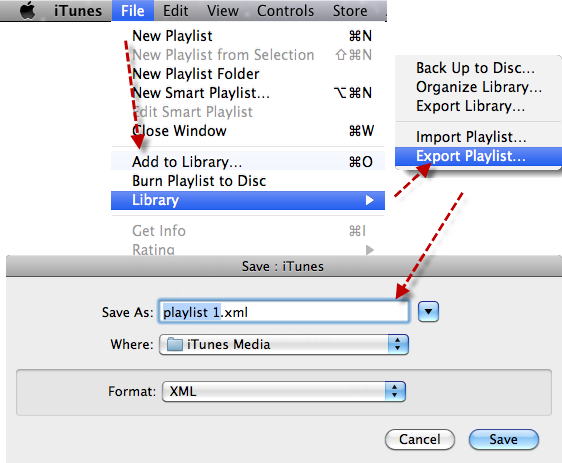562x463 pixels.
Task: Open the iTunes application menu
Action: pos(78,11)
